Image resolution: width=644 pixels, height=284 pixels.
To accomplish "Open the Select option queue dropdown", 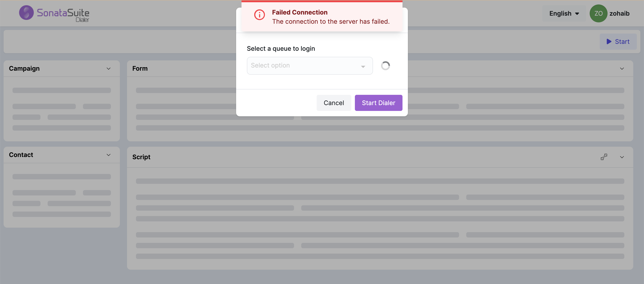I will coord(309,66).
